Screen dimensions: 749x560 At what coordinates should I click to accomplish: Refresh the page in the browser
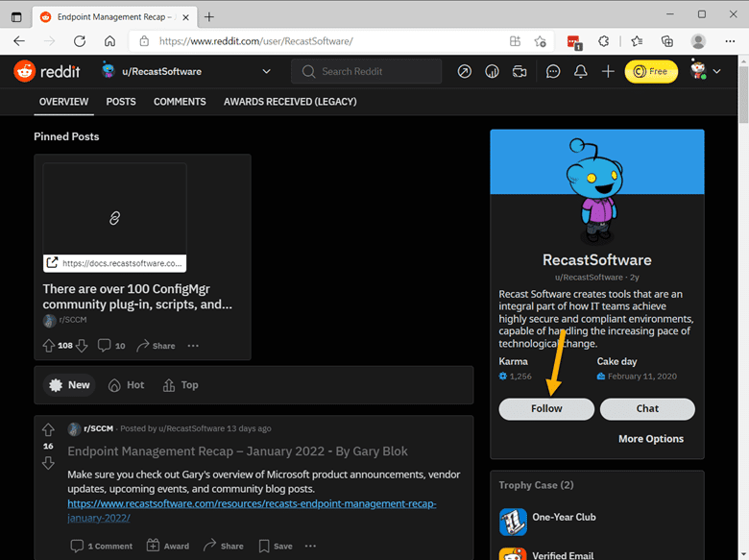80,41
